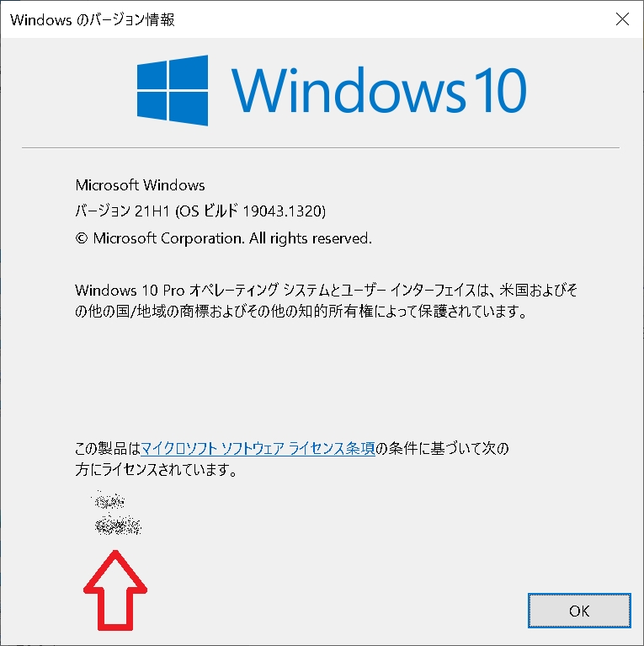Select the Microsoft Windows heading text
Image resolution: width=644 pixels, height=646 pixels.
[140, 185]
